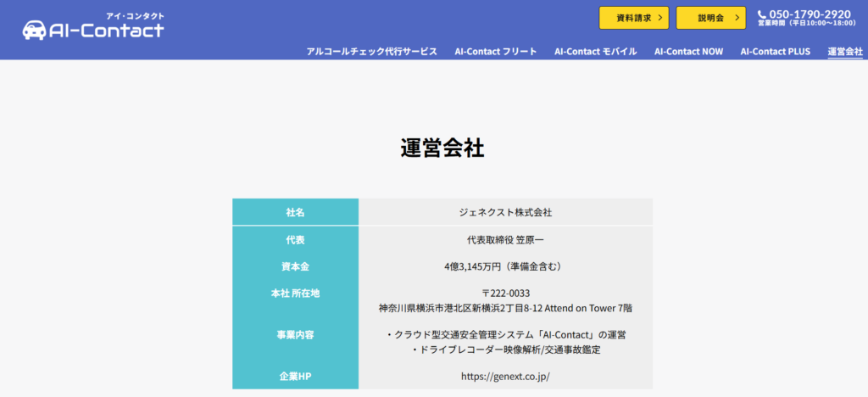Open AI-Contact フリート navigation item
The width and height of the screenshot is (868, 397).
click(x=496, y=52)
